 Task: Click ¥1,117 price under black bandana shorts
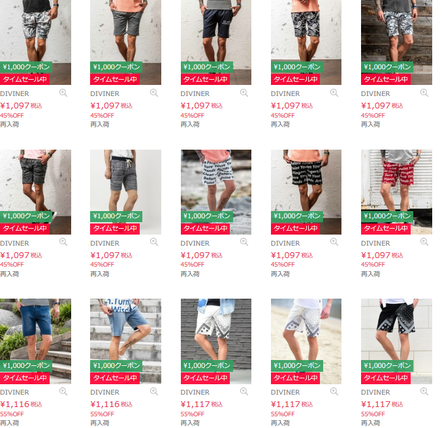pos(375,404)
